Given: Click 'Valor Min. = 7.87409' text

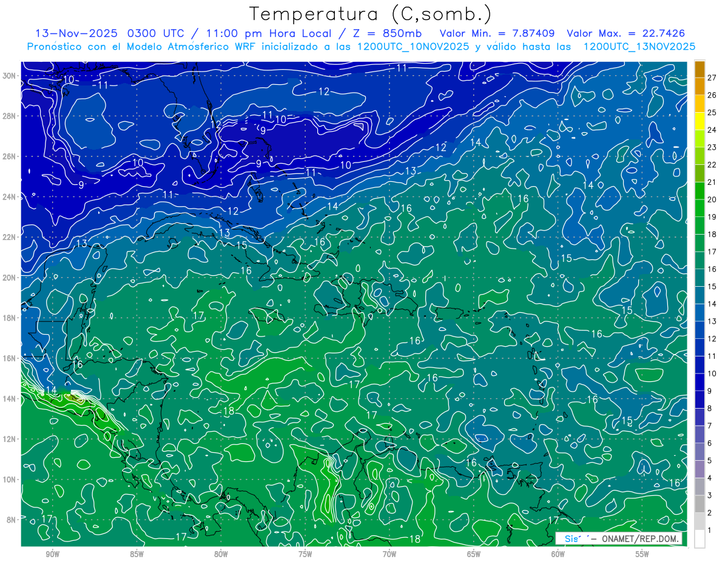Looking at the screenshot, I should click(497, 33).
